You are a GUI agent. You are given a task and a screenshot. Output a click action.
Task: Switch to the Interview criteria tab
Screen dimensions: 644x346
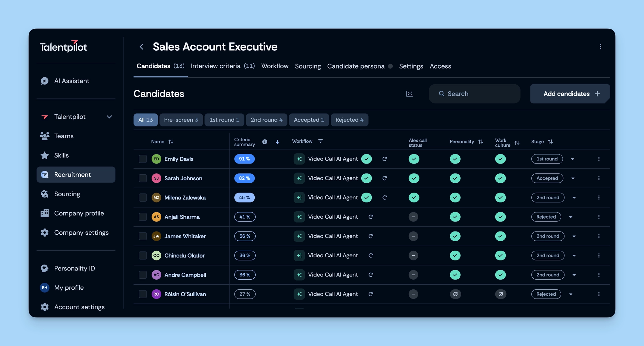click(222, 66)
